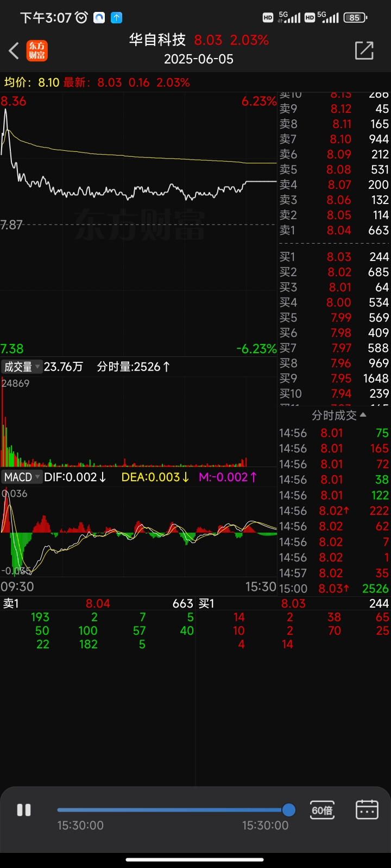Select the 卖8 row at 8.11
The height and width of the screenshot is (868, 391).
(334, 124)
